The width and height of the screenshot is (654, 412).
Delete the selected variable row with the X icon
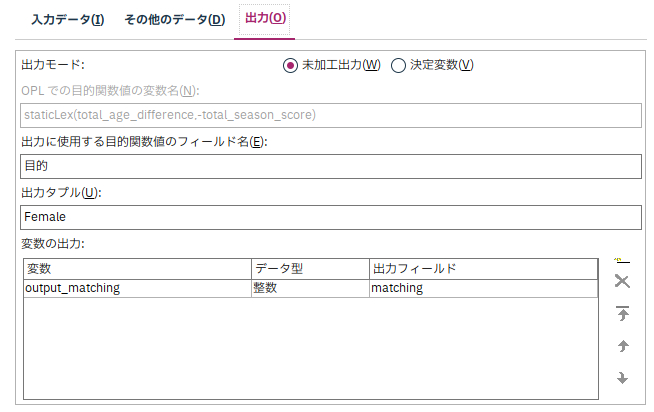[x=622, y=281]
